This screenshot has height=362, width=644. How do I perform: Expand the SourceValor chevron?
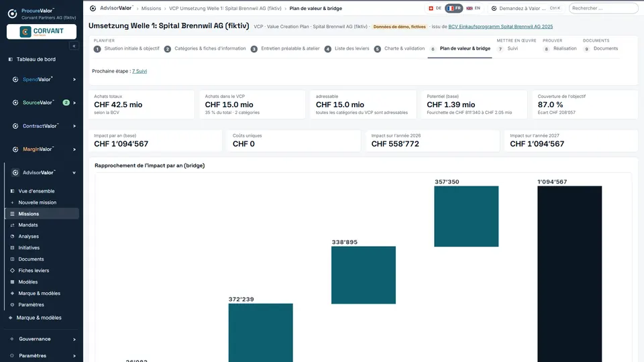[74, 103]
